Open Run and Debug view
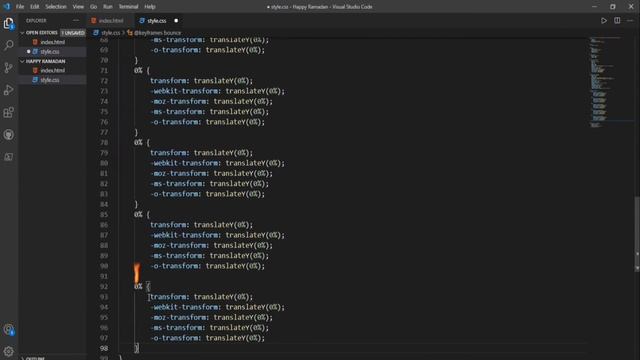 click(x=9, y=90)
